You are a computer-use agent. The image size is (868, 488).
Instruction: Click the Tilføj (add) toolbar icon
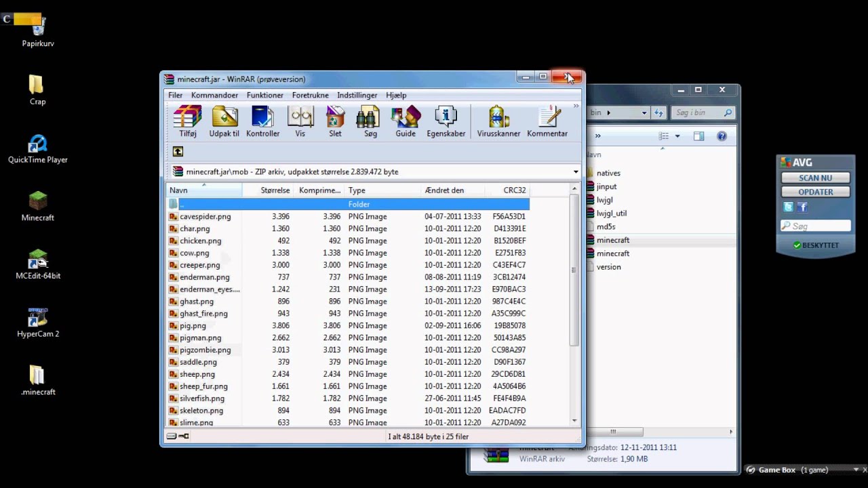click(188, 123)
